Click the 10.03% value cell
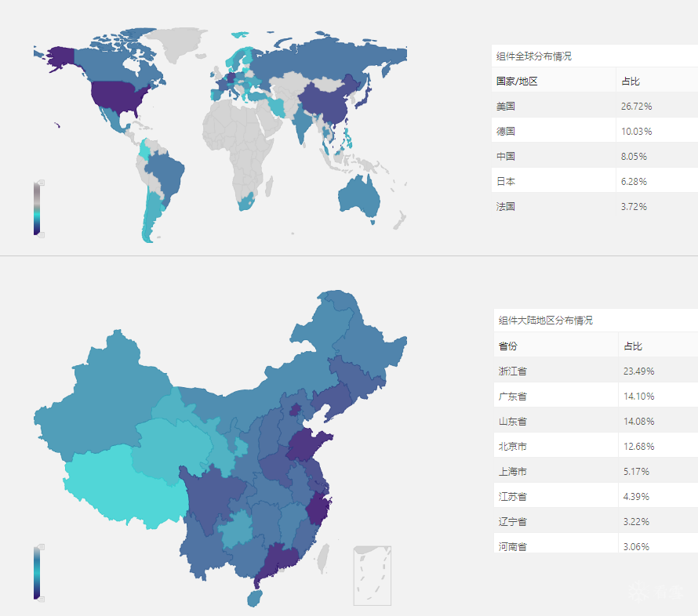This screenshot has width=698, height=616. coord(657,131)
